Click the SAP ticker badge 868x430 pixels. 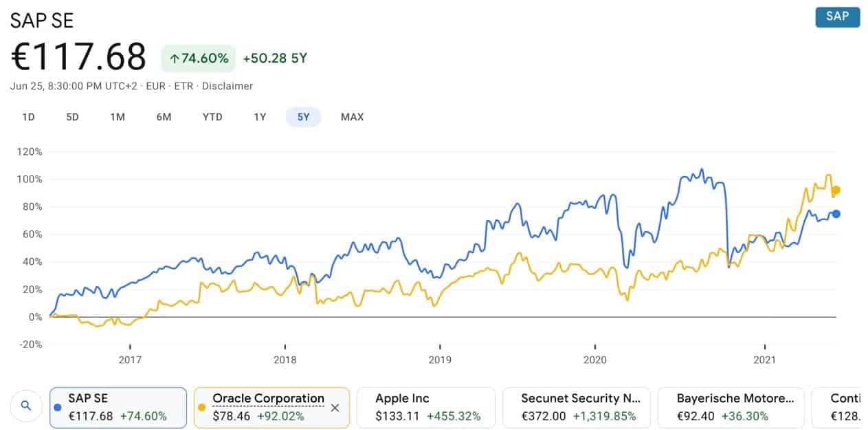[x=837, y=17]
